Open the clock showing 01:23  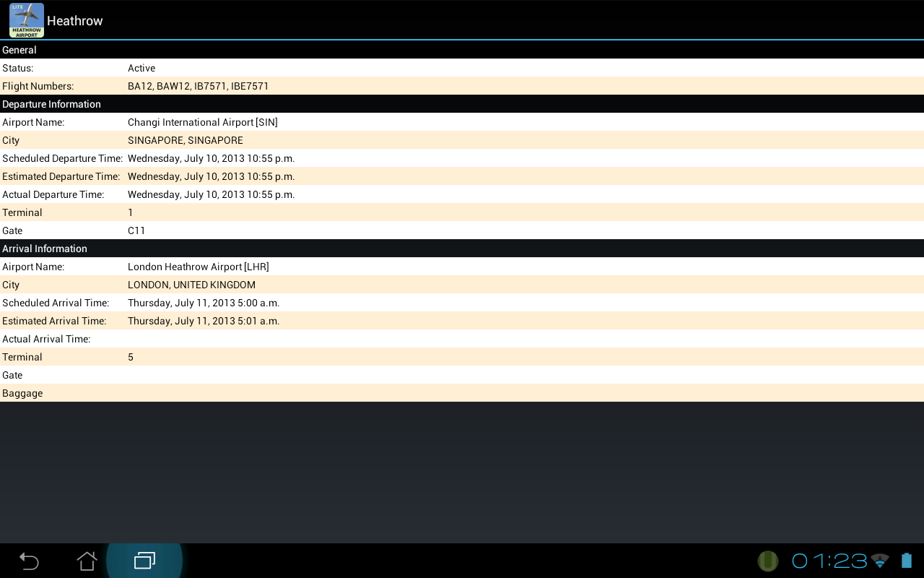click(829, 561)
